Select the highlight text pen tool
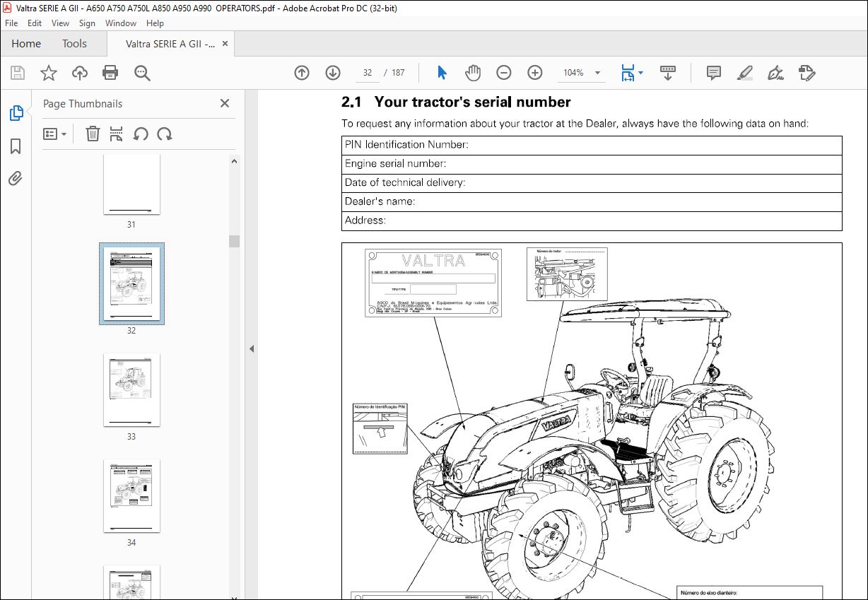The height and width of the screenshot is (600, 868). 745,73
